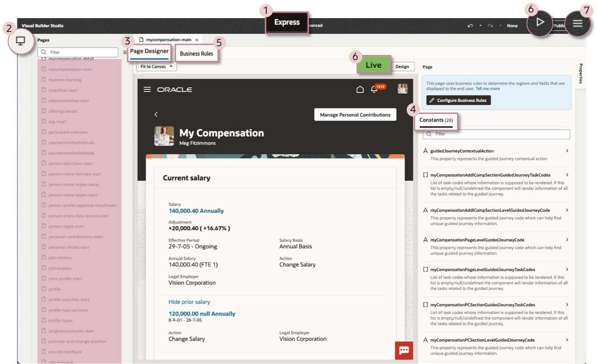Open the Oracle app hamburger menu in the canvas
Image resolution: width=597 pixels, height=364 pixels.
pyautogui.click(x=147, y=89)
